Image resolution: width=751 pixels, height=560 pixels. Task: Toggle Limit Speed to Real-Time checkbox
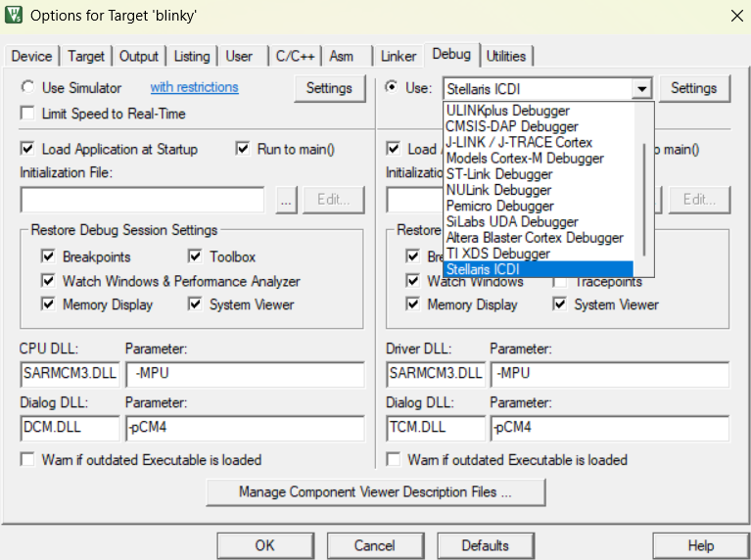(27, 114)
